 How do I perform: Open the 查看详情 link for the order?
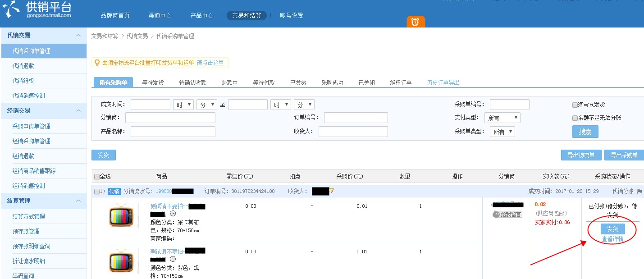pyautogui.click(x=613, y=239)
